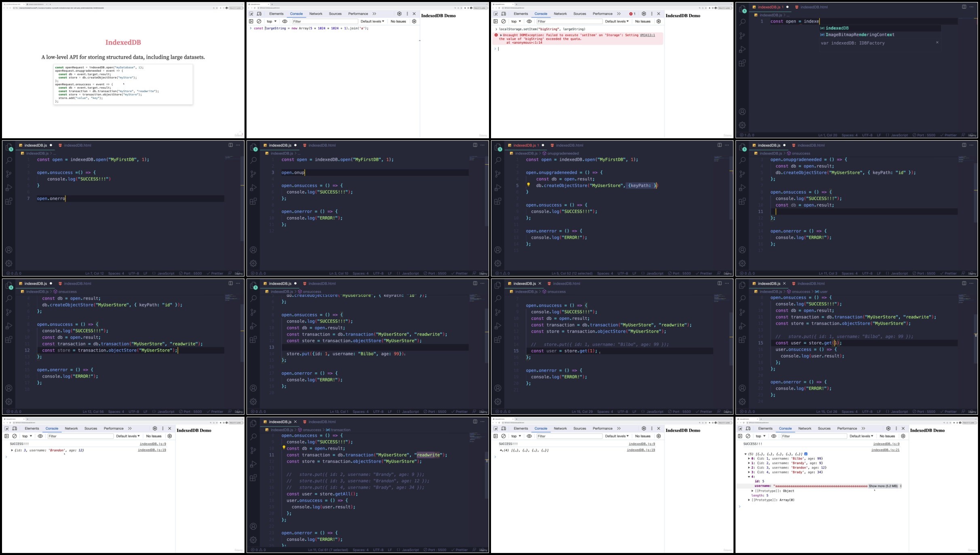Viewport: 980px width, 555px height.
Task: Open Extensions in the user.onsuccess breadcrumb 'user' frame
Action: click(x=742, y=340)
